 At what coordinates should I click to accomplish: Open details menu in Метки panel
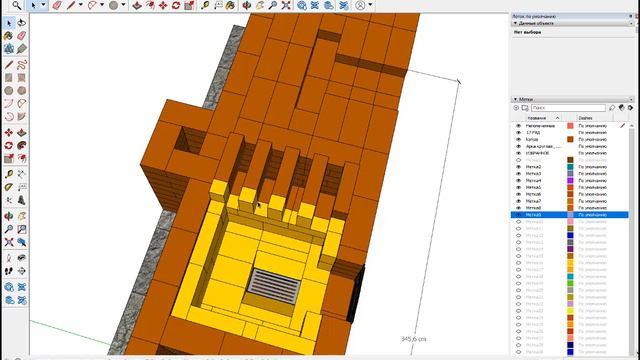click(x=631, y=108)
